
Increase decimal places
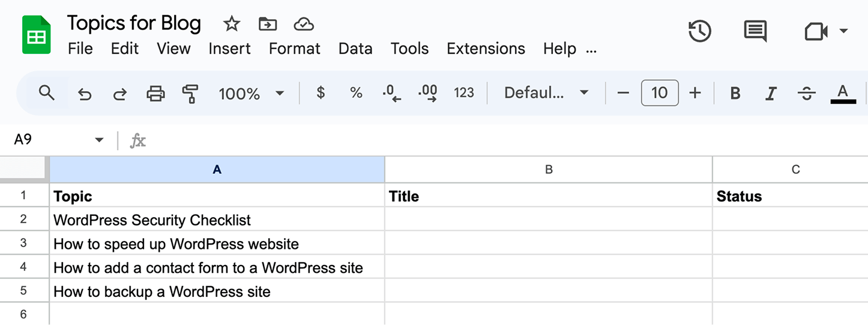428,94
